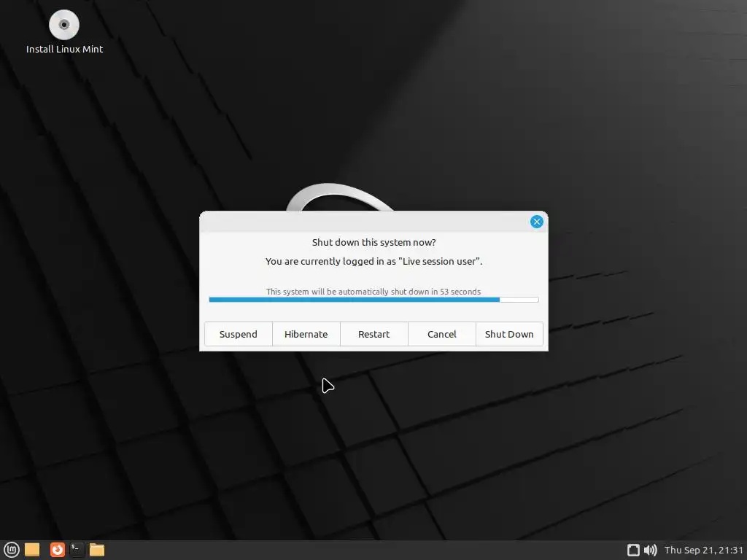This screenshot has width=747, height=560.
Task: Open the Install Linux Mint desktop icon
Action: 64,32
